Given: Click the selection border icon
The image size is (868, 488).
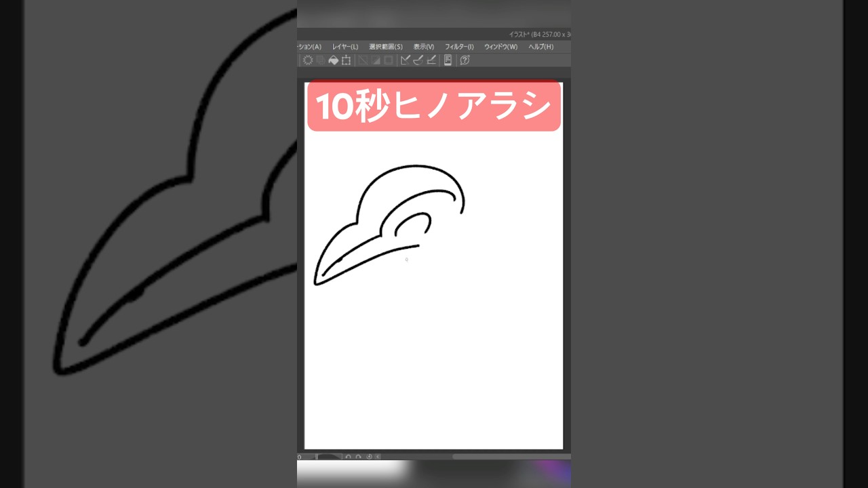Looking at the screenshot, I should 387,60.
